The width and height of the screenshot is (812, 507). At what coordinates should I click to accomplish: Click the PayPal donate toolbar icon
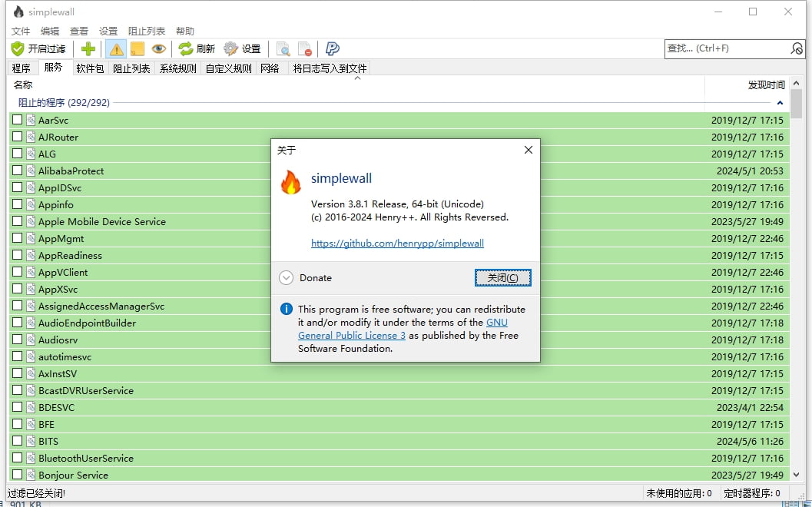pyautogui.click(x=332, y=48)
